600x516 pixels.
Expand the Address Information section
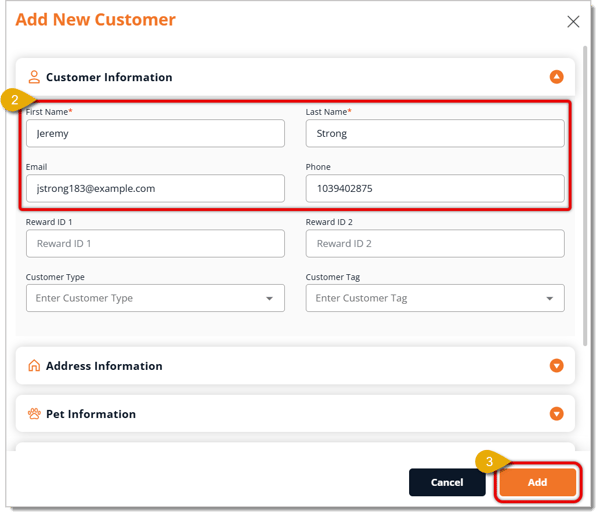point(556,366)
